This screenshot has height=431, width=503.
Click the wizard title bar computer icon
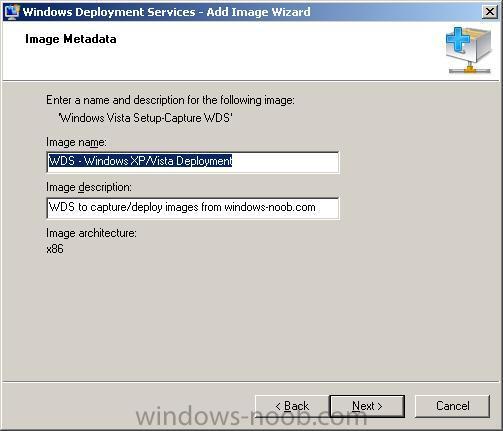[11, 12]
